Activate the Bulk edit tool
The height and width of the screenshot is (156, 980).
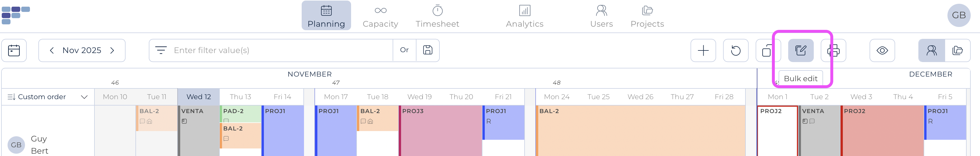(x=800, y=50)
